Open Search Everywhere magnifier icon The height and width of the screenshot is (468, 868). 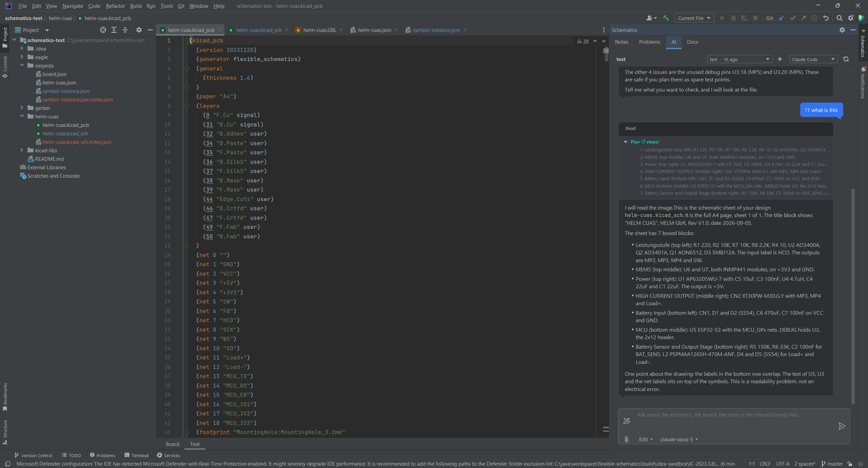click(x=839, y=18)
